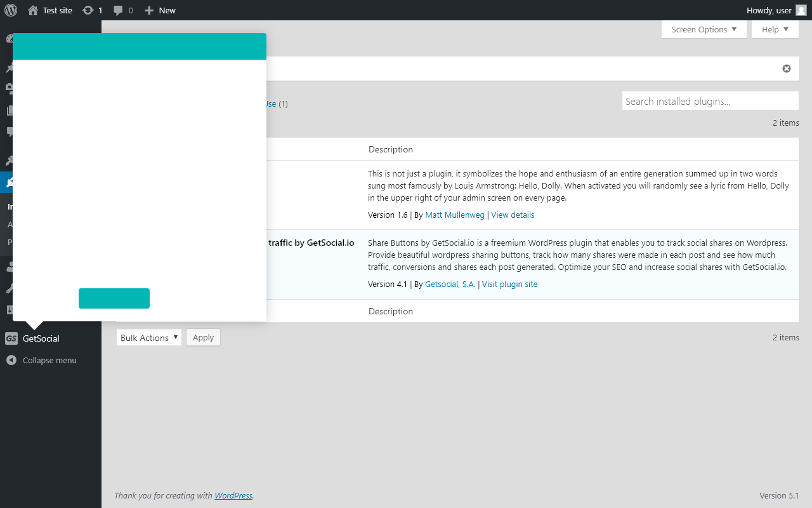Click the 2 items count under the search field
Viewport: 812px width, 508px height.
coord(786,123)
